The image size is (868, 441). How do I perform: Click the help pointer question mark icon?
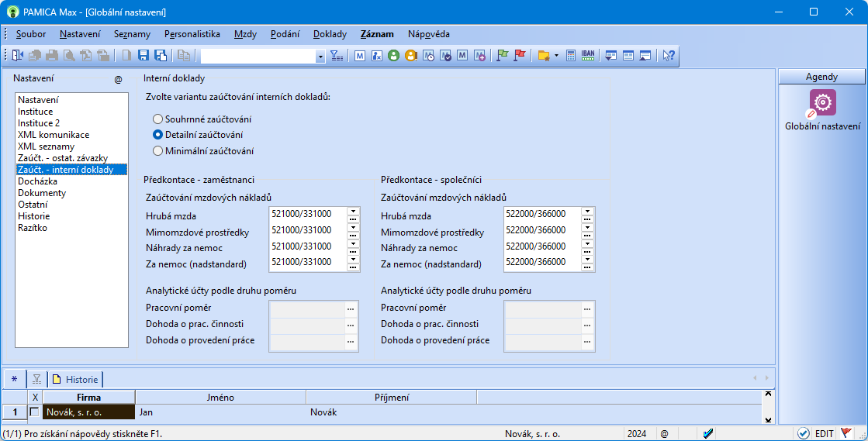click(x=668, y=56)
